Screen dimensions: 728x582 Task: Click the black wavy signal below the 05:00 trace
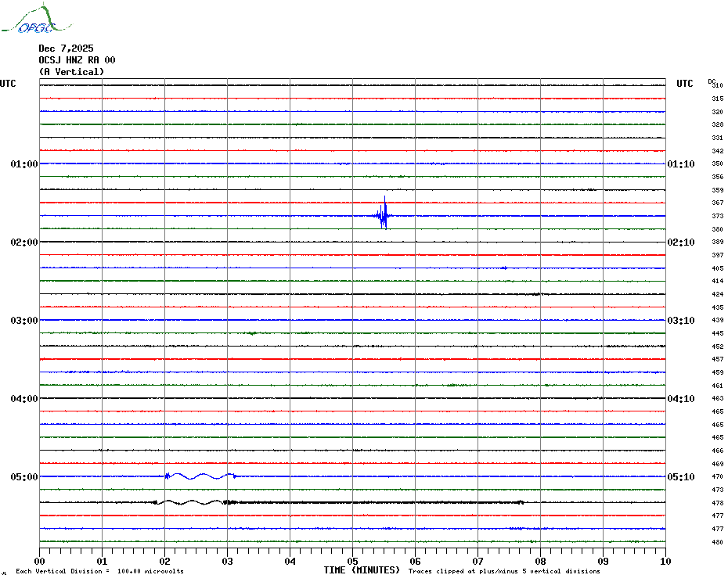point(192,502)
